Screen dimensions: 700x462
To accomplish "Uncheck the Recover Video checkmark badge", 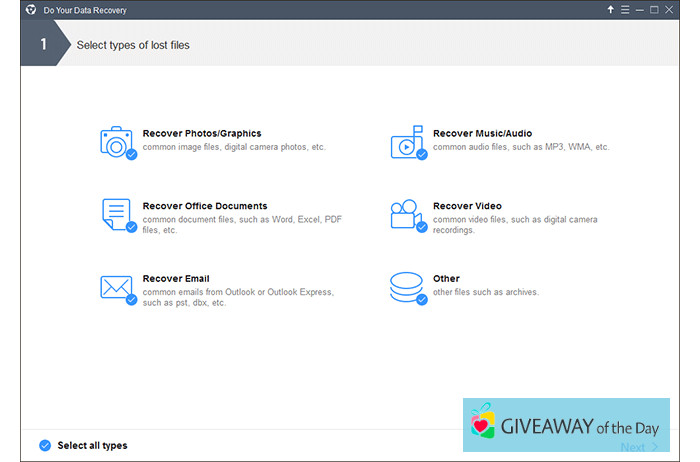I will (421, 227).
